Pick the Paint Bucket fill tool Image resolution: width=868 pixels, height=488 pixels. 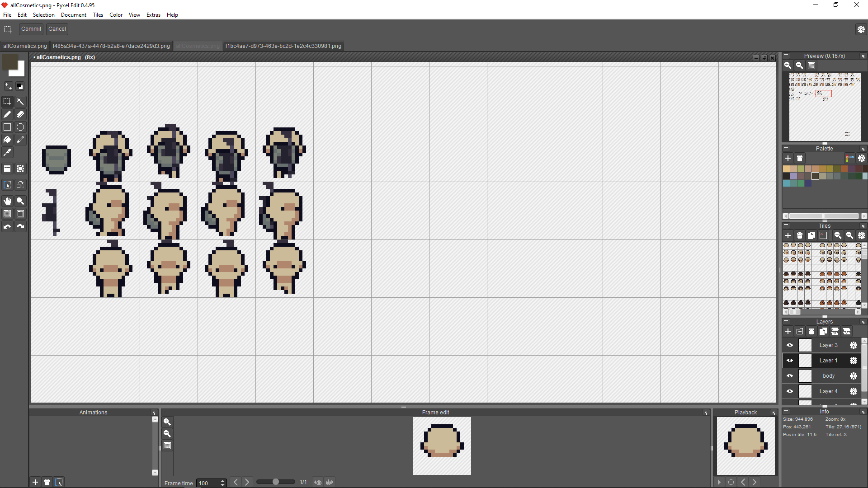7,140
